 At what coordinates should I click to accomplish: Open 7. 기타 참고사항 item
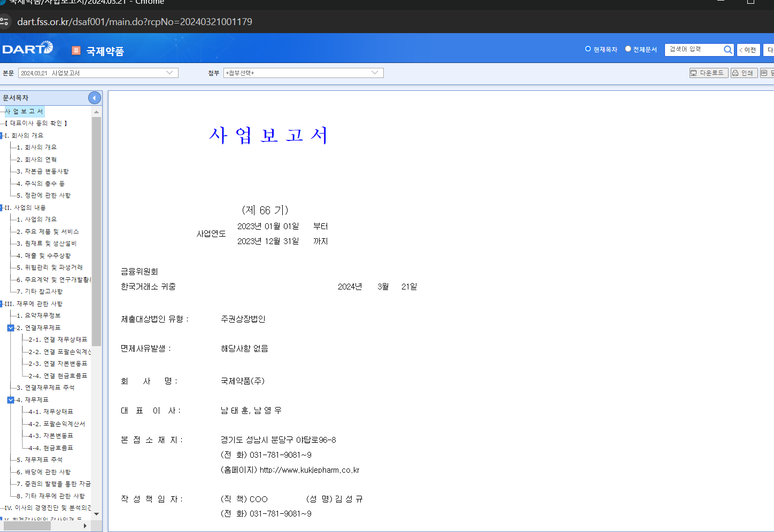(x=40, y=292)
